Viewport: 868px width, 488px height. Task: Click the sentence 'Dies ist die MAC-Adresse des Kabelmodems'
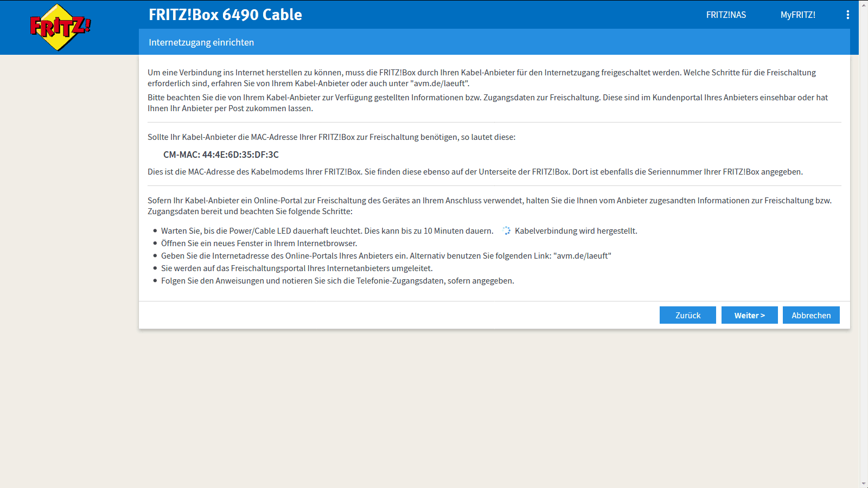click(x=475, y=172)
